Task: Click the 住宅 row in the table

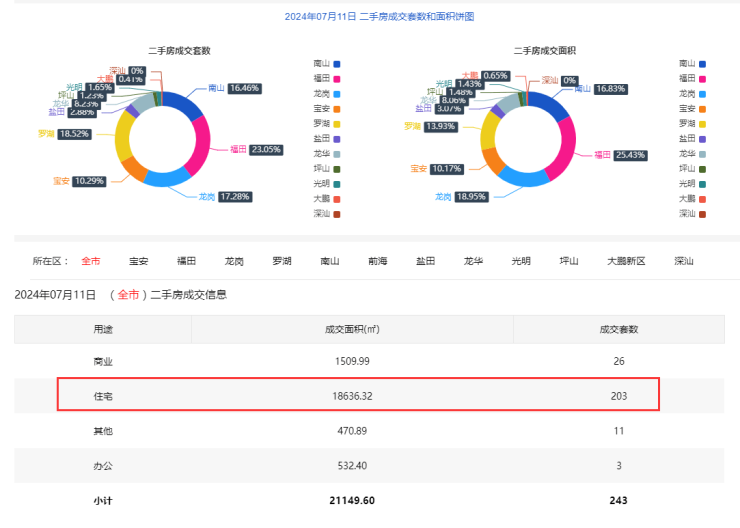Action: click(x=358, y=396)
